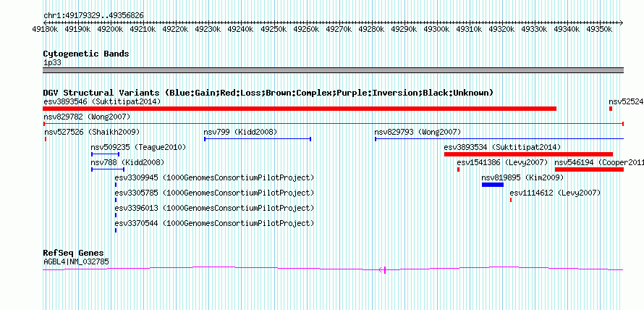Click the esv3893546 (Suktitipat2014) variant label
Screen dimensions: 644x310
click(x=102, y=101)
